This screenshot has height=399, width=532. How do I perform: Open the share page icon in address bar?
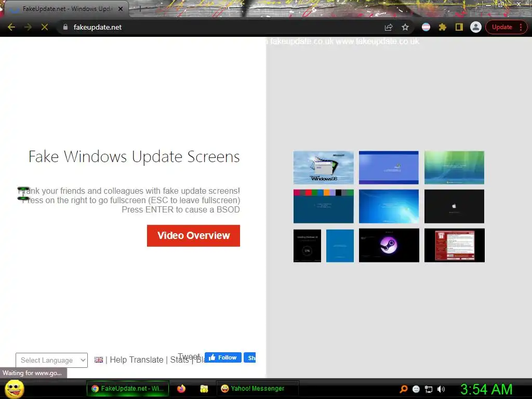(389, 27)
